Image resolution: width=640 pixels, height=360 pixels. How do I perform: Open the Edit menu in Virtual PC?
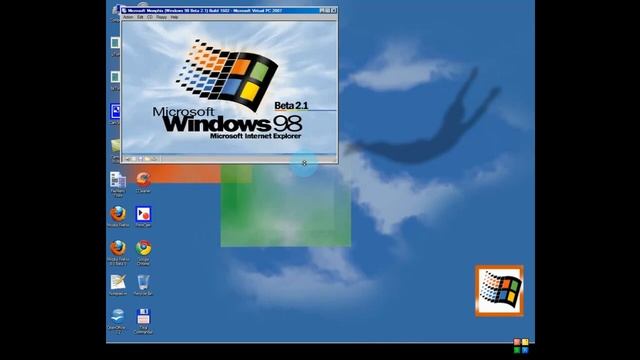coord(140,17)
